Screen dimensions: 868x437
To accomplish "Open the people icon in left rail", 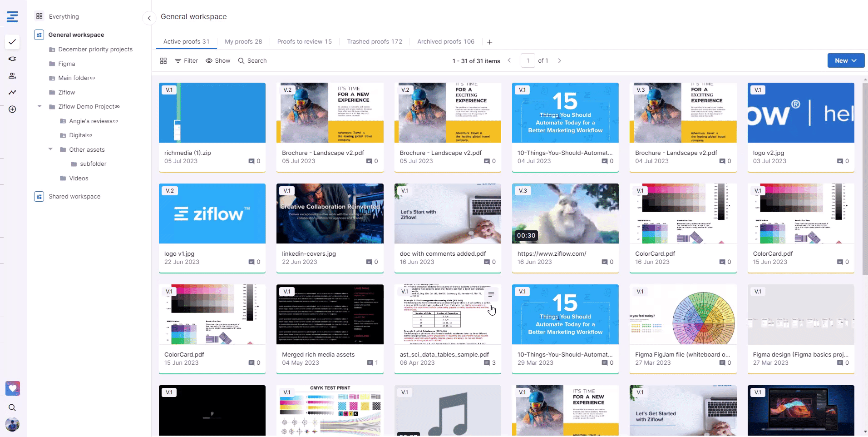I will click(12, 76).
